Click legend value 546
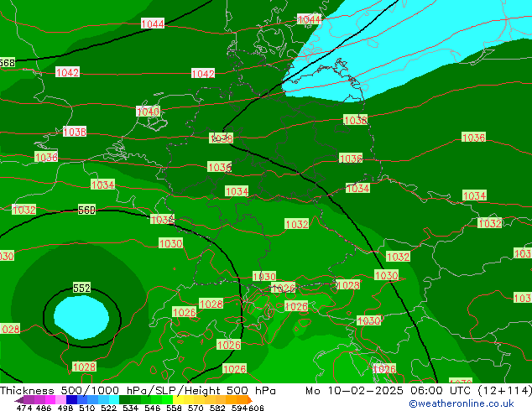 (x=153, y=408)
